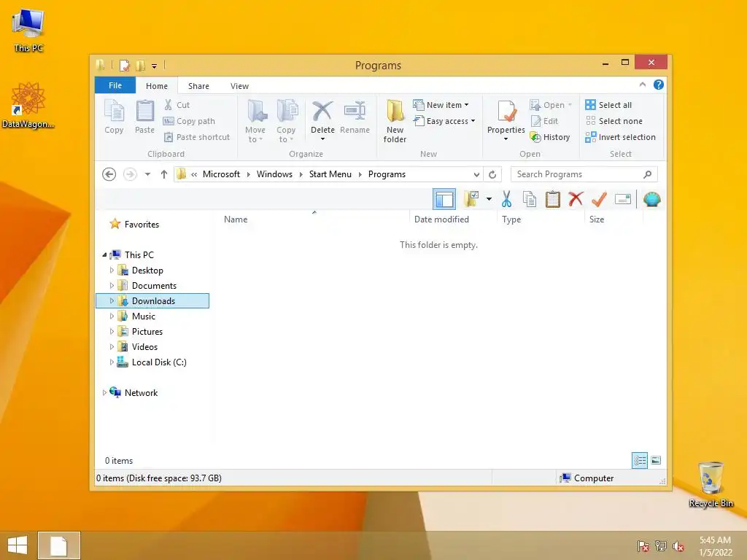Click the volume tray icon
Viewport: 747px width, 560px height.
[x=678, y=545]
